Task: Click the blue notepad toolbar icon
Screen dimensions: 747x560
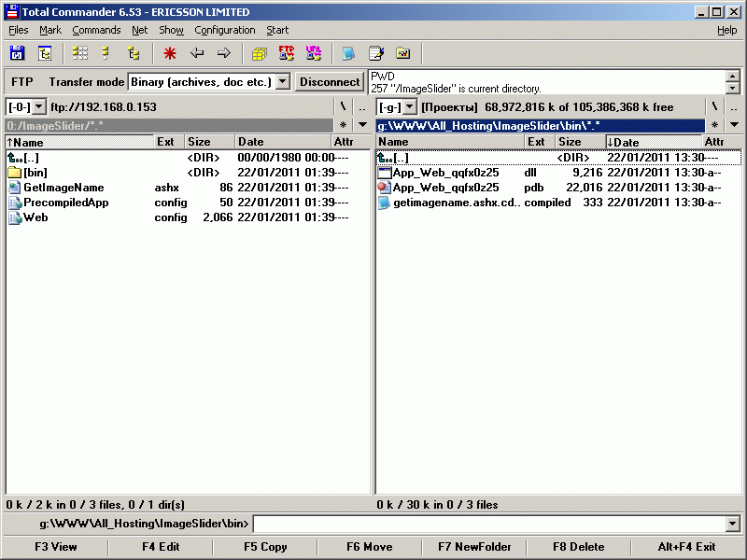Action: (348, 53)
